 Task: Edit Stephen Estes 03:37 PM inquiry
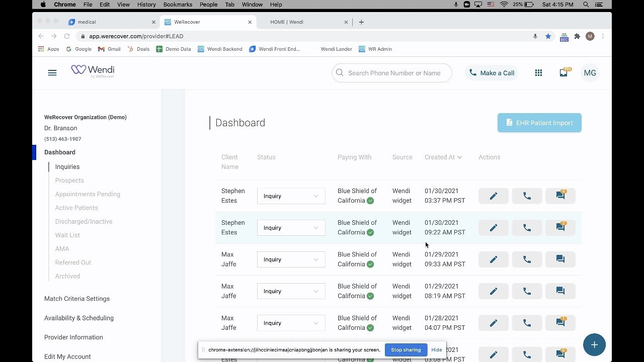(494, 196)
